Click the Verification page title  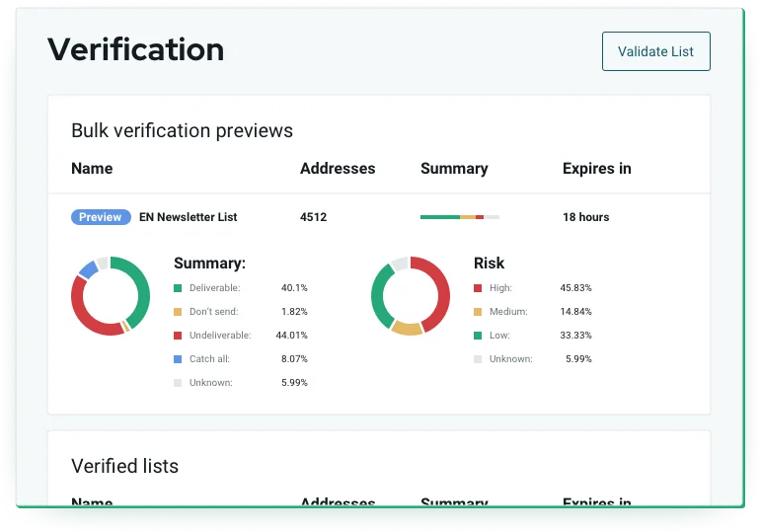tap(136, 49)
